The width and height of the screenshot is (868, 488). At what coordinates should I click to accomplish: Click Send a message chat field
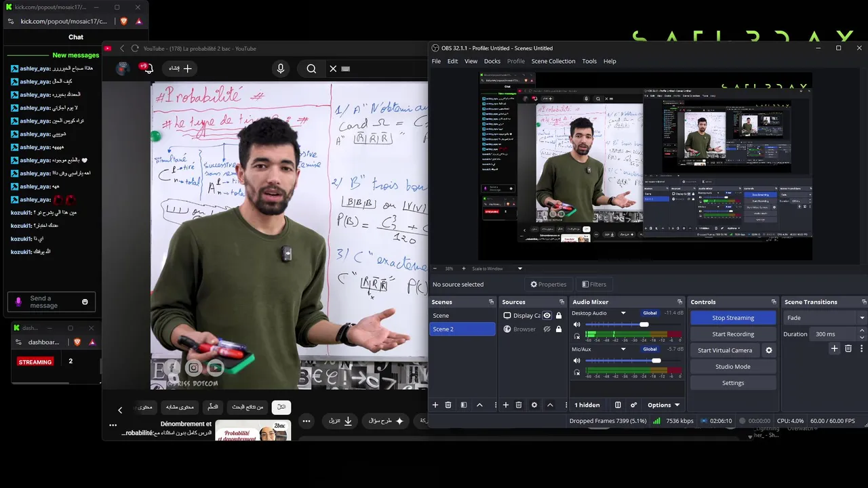52,302
